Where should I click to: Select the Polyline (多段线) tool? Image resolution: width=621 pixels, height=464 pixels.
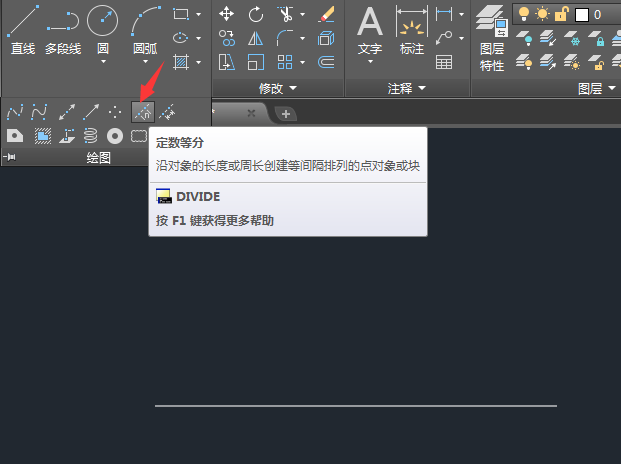[63, 30]
